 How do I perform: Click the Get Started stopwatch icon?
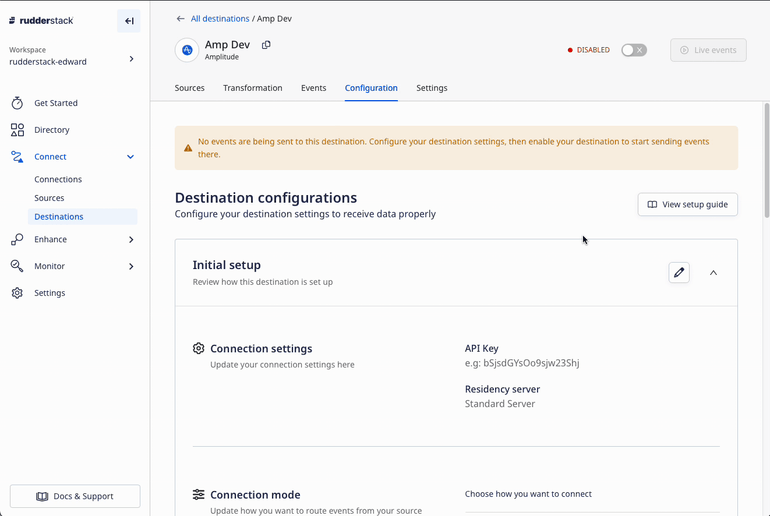17,103
